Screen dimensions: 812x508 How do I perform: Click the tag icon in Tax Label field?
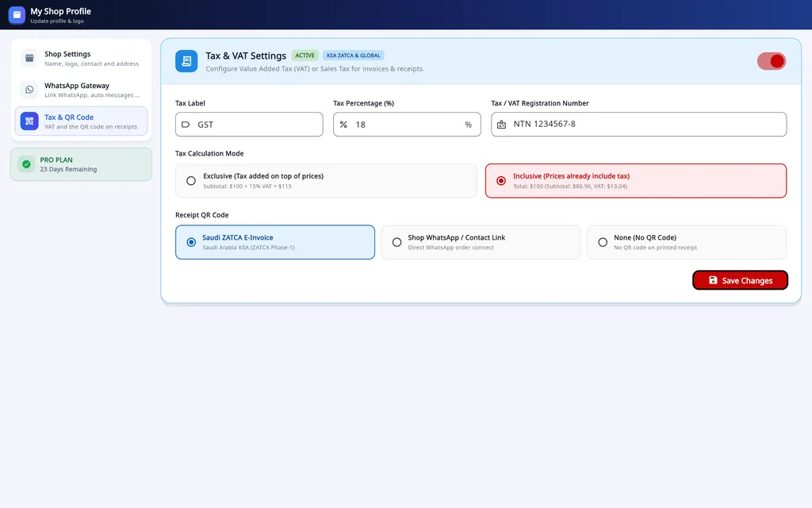coord(186,125)
